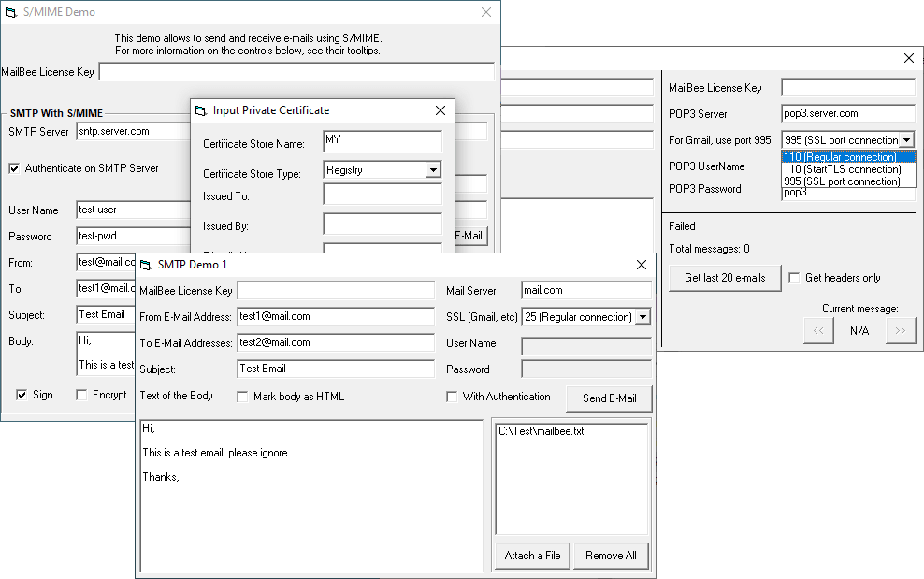Click the SMTP Demo 1 window icon
Screen dimensions: 924x579
(x=146, y=266)
